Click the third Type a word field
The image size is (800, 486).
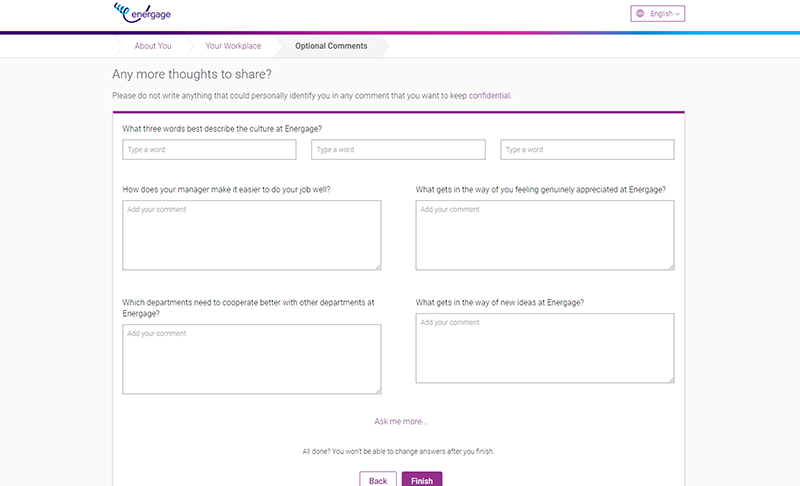[587, 149]
